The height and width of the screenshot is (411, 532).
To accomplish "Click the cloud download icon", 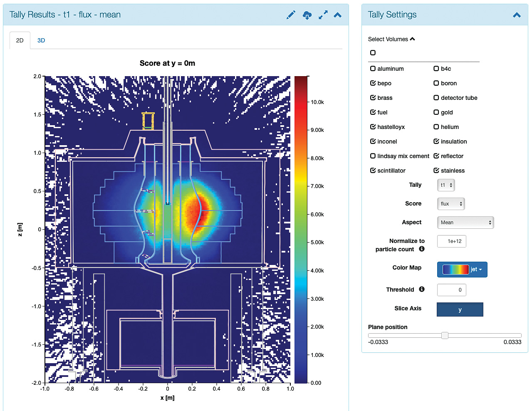I will coord(307,15).
